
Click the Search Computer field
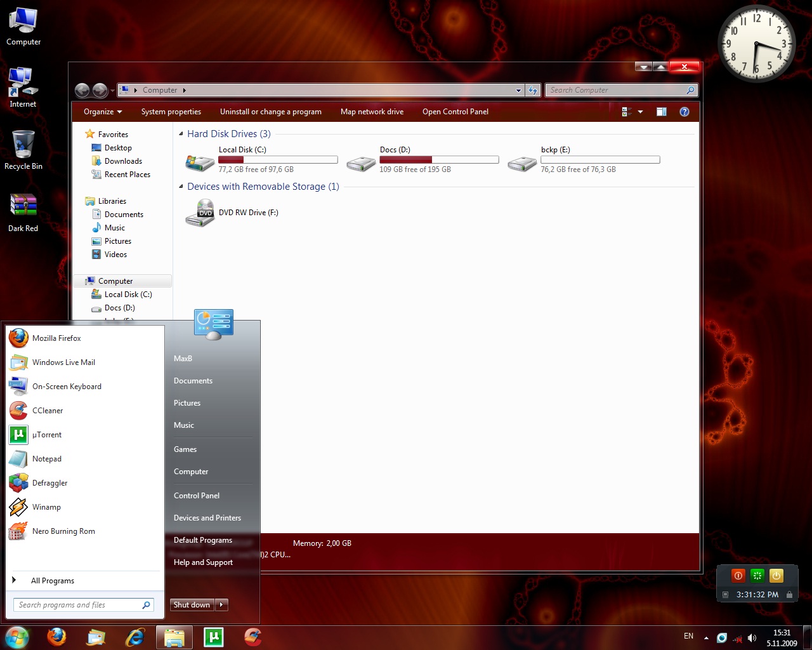(x=622, y=90)
